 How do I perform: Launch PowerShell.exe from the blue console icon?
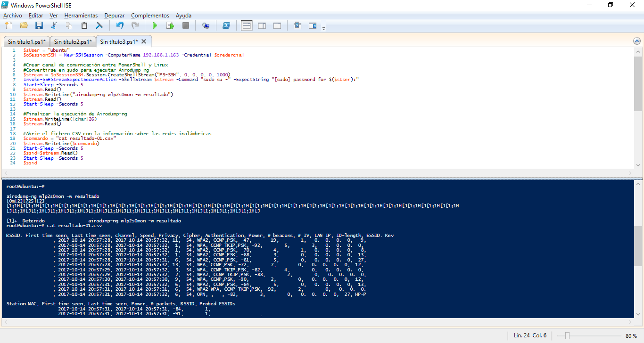point(226,25)
